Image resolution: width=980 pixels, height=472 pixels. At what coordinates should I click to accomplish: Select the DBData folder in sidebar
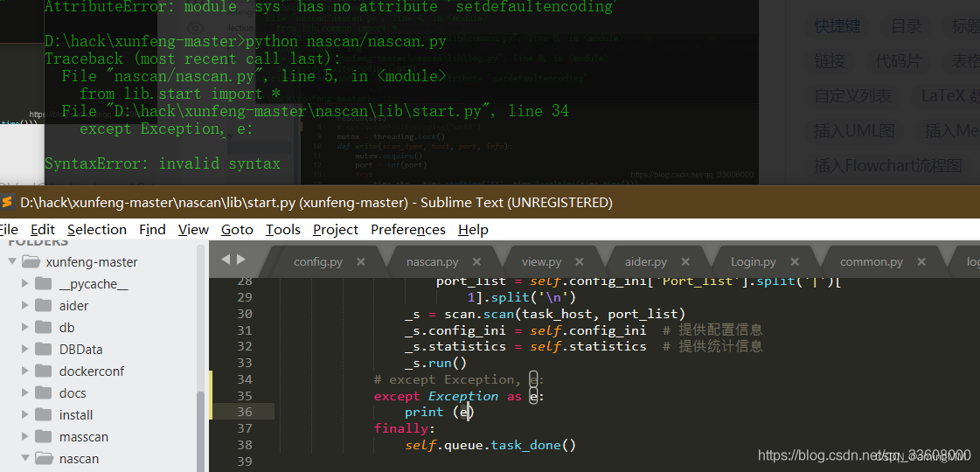[80, 350]
